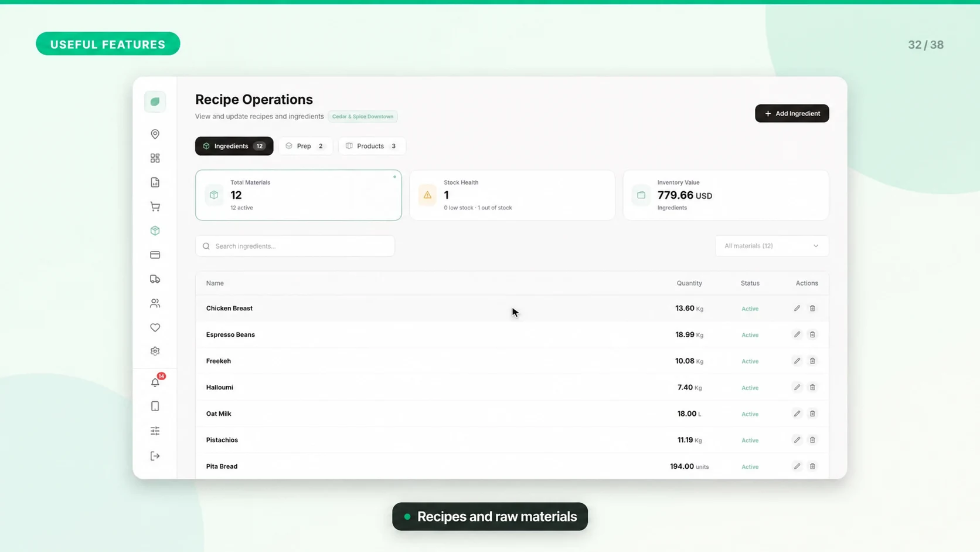The height and width of the screenshot is (552, 980).
Task: Click the green leaf app logo
Action: pos(155,101)
